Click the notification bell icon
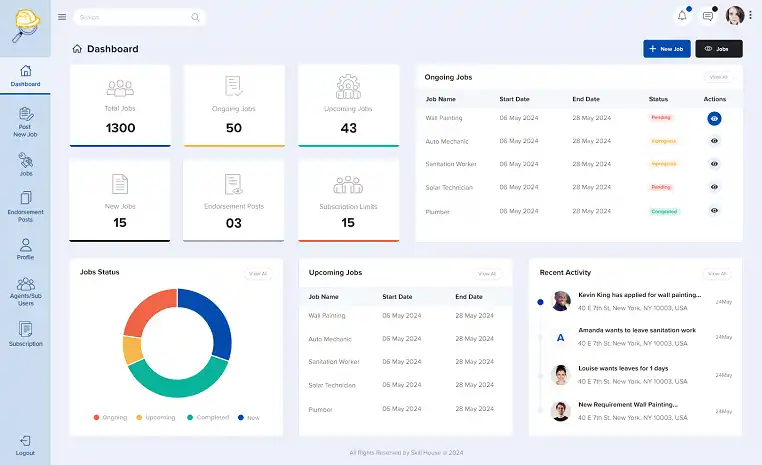This screenshot has width=762, height=465. tap(683, 16)
